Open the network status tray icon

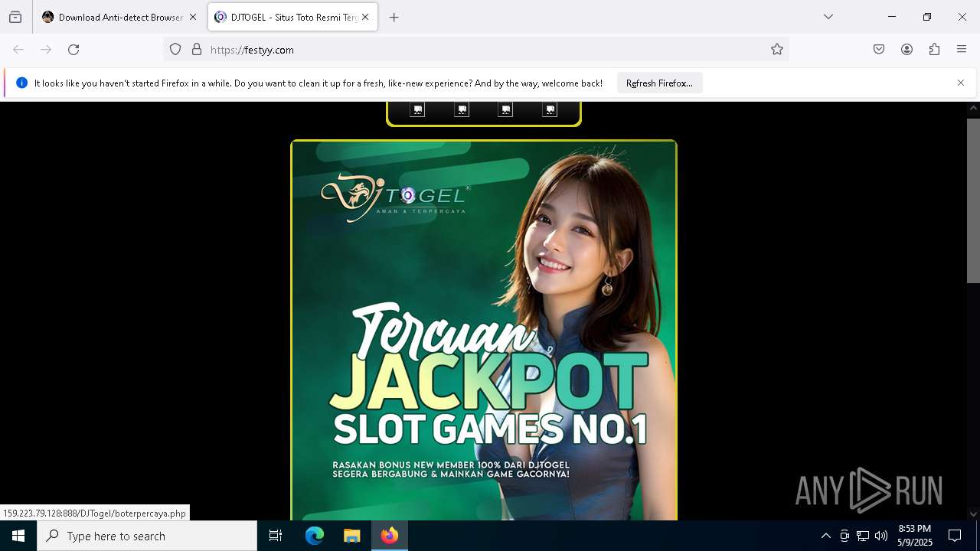(863, 536)
